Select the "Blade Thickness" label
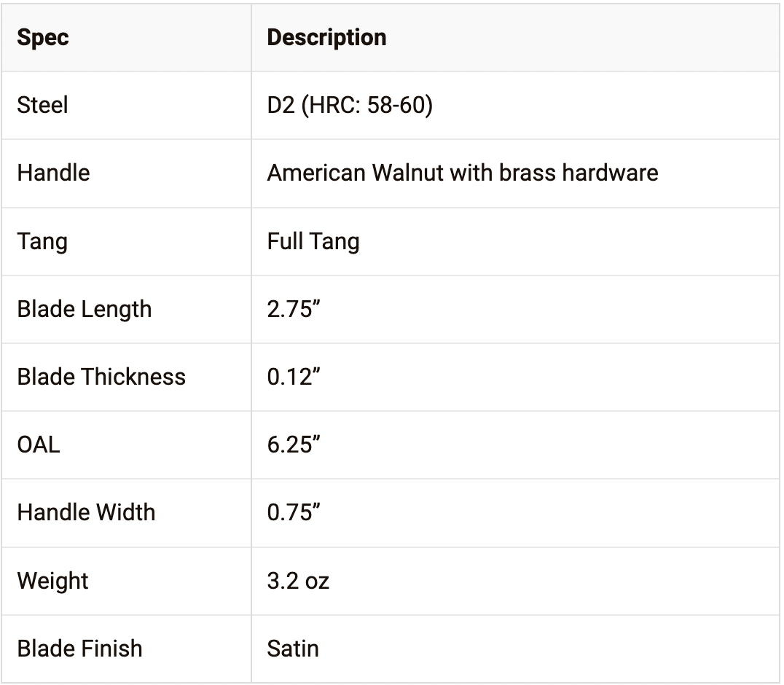 [x=101, y=377]
